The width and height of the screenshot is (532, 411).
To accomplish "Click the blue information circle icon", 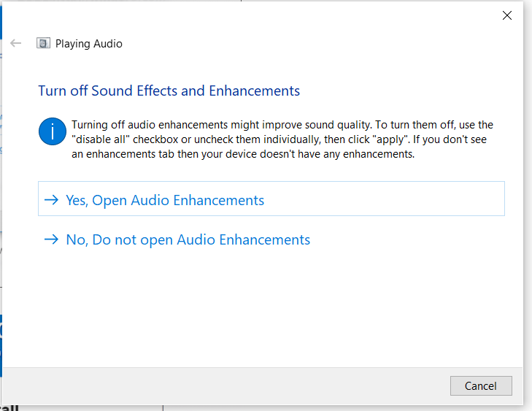I will [53, 131].
